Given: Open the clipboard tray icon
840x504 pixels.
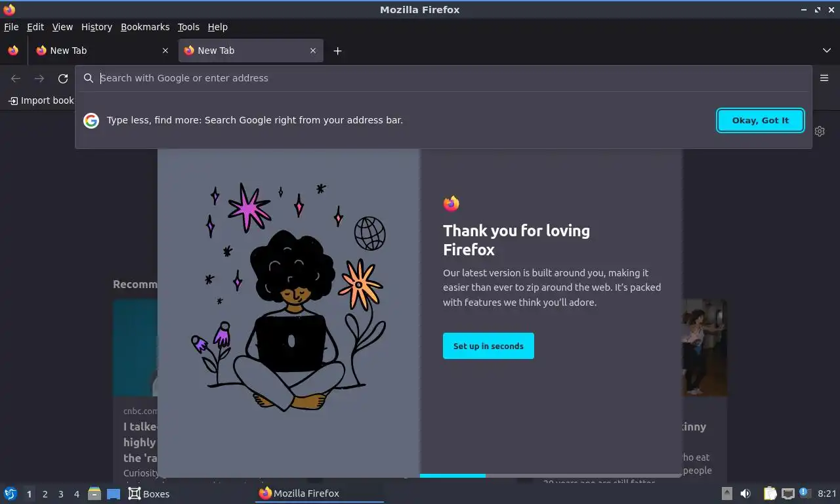Looking at the screenshot, I should pos(770,493).
